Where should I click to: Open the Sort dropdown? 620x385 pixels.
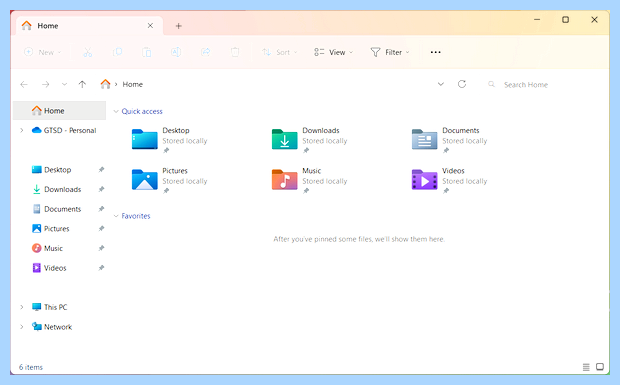[280, 52]
